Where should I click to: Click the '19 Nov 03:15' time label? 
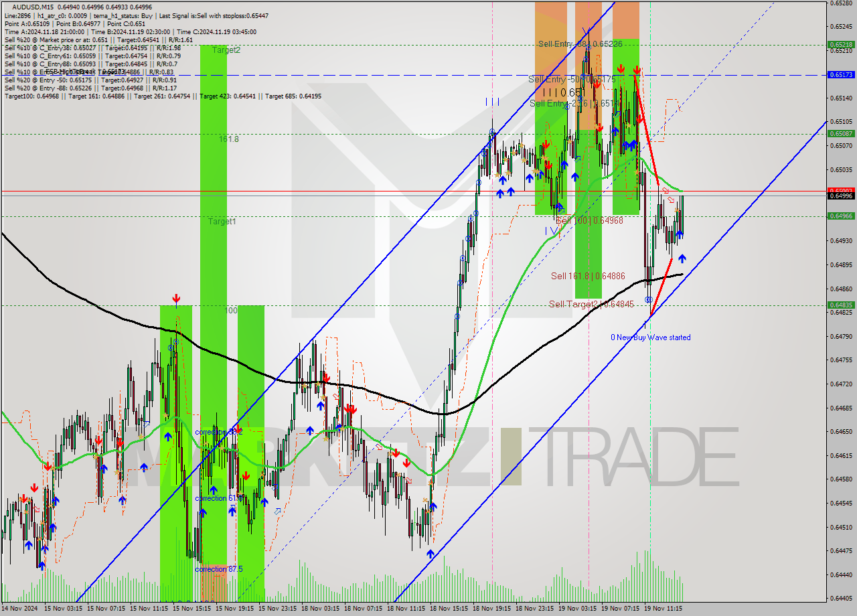[x=576, y=609]
